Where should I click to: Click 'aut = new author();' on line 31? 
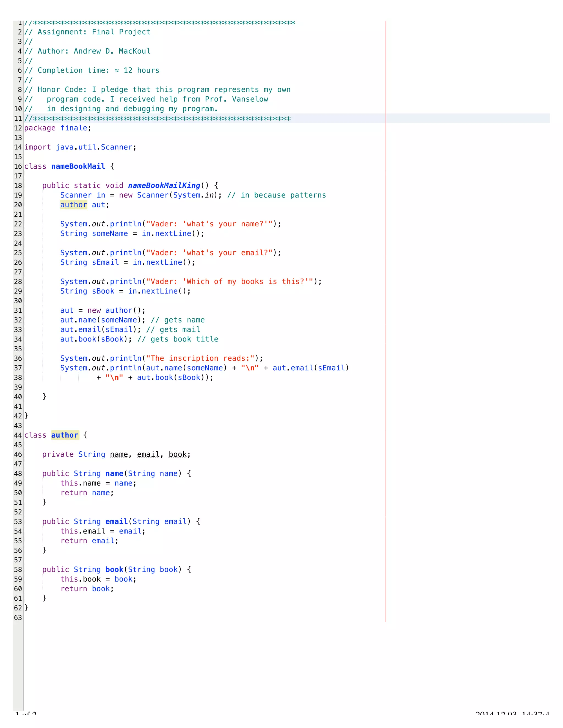click(x=103, y=310)
